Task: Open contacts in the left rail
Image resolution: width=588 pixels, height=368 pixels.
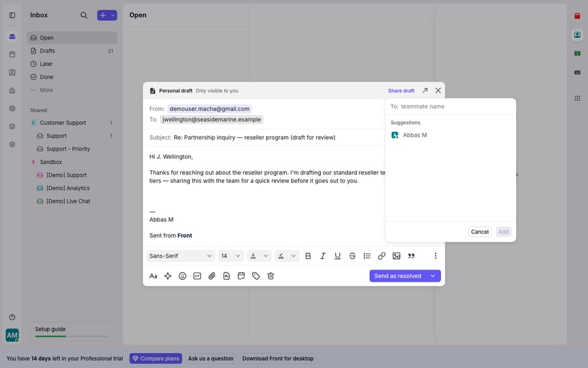Action: [x=12, y=73]
